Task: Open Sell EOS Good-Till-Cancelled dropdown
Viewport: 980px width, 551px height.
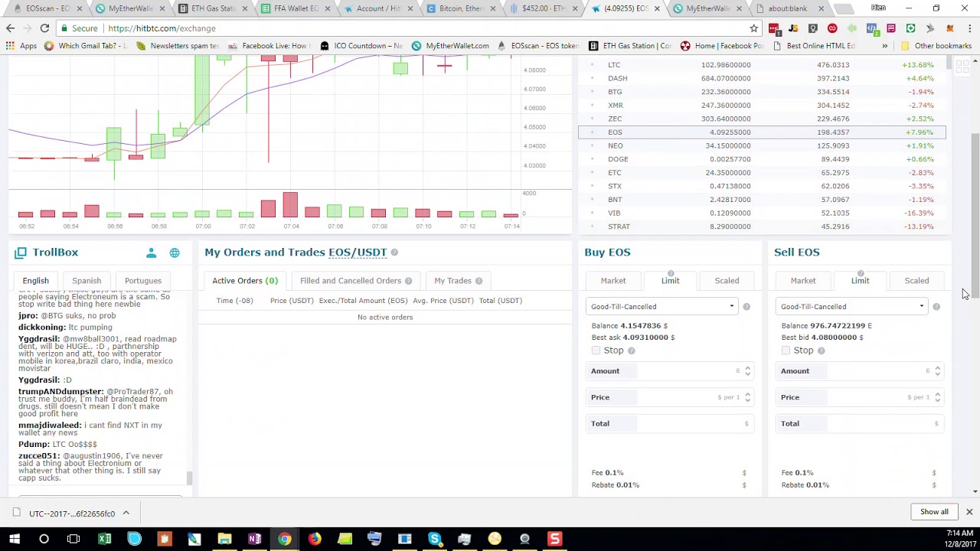Action: point(851,307)
